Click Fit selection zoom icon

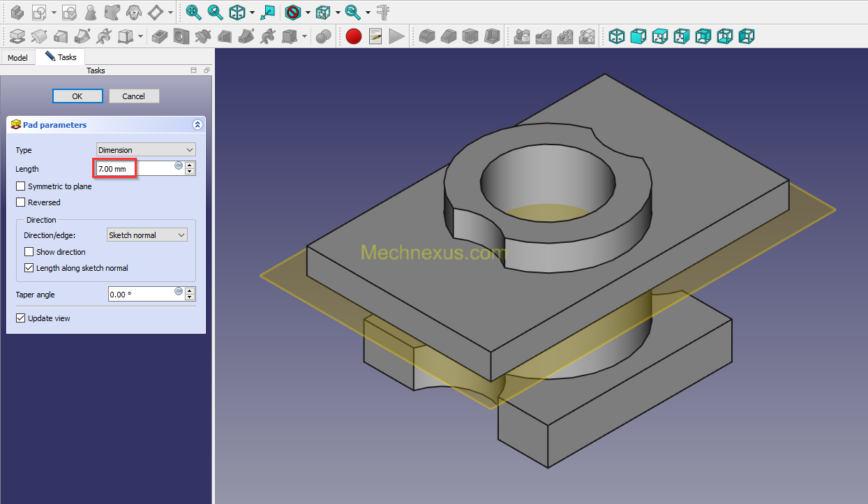(x=216, y=12)
